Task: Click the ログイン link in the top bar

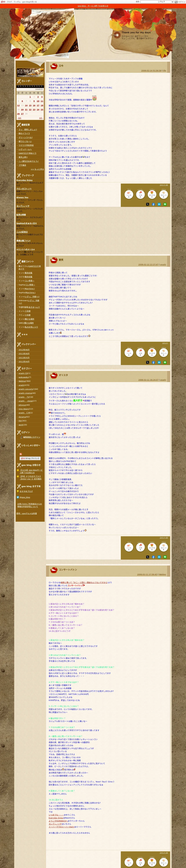Action: pyautogui.click(x=182, y=2)
